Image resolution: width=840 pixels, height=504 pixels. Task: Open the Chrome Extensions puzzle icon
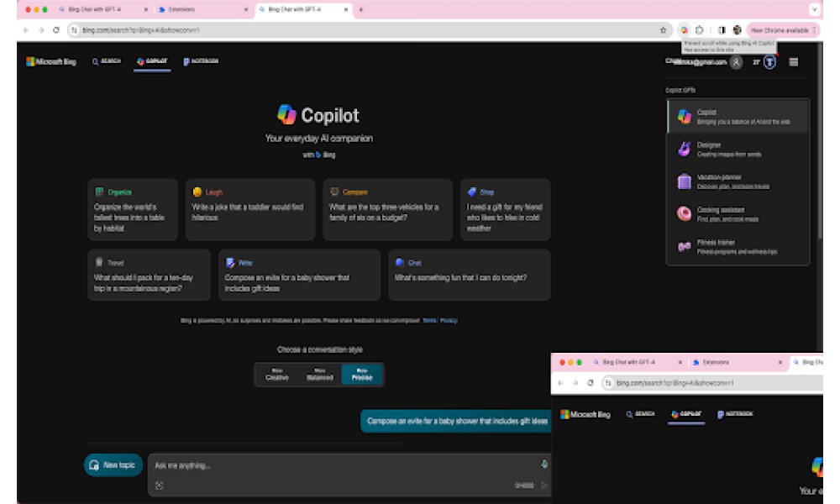tap(700, 30)
